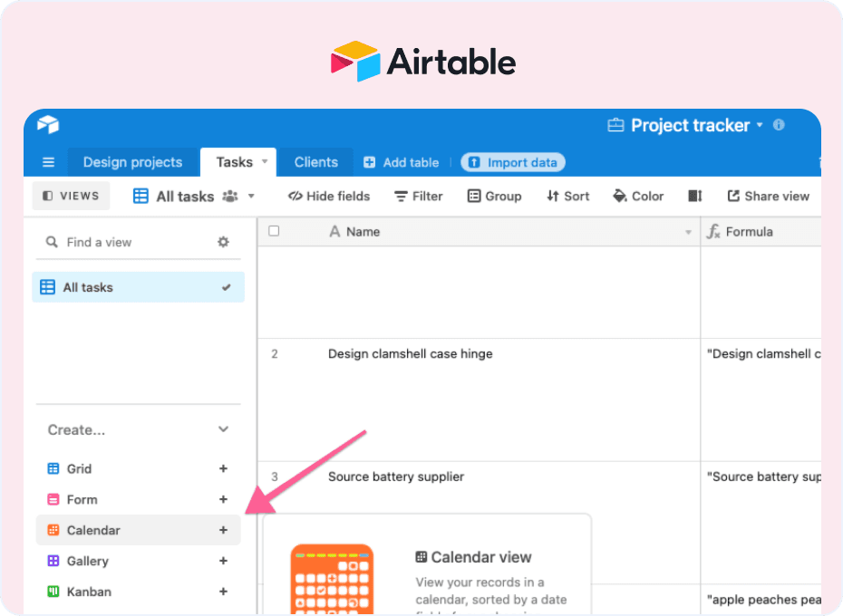Add a Gallery view with its plus icon
The image size is (843, 616).
pyautogui.click(x=223, y=561)
